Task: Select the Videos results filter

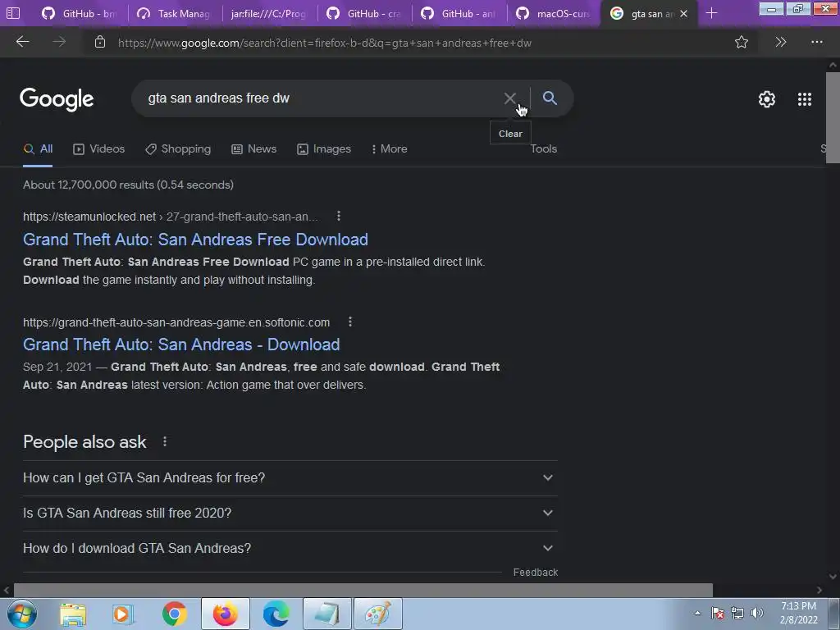Action: pos(98,149)
